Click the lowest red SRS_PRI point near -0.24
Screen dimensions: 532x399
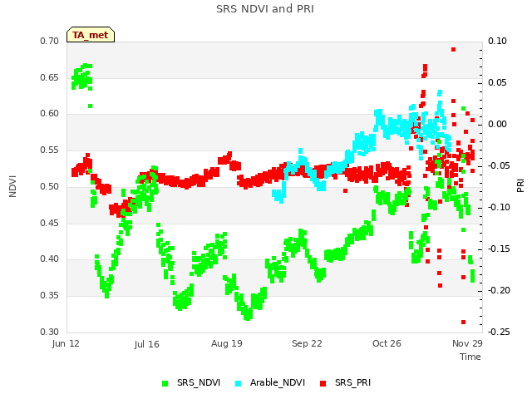(x=464, y=322)
